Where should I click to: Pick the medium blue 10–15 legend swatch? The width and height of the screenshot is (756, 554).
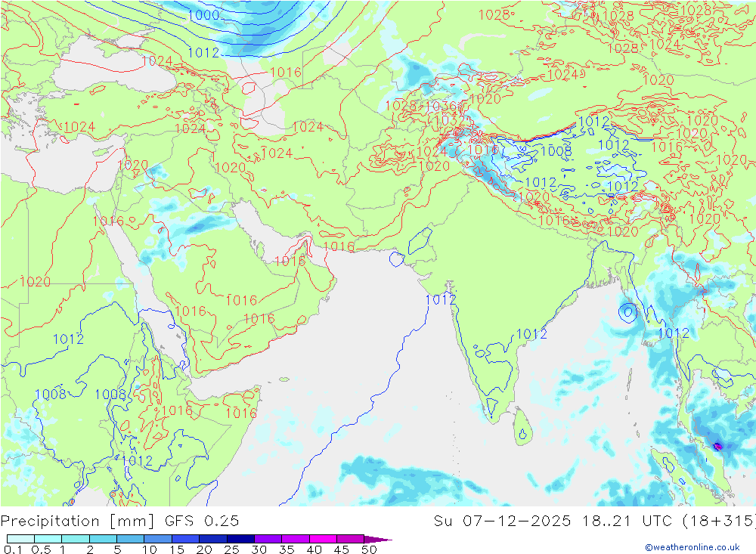tap(158, 539)
